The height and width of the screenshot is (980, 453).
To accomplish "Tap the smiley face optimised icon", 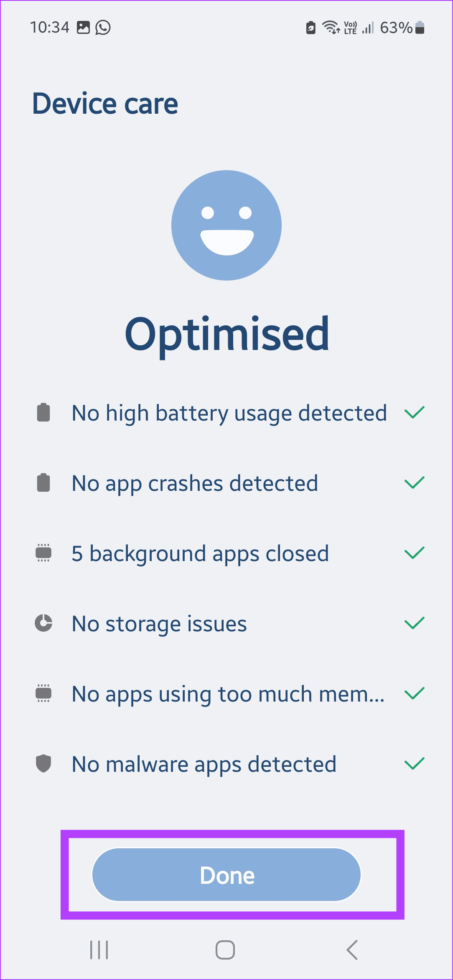I will [226, 225].
